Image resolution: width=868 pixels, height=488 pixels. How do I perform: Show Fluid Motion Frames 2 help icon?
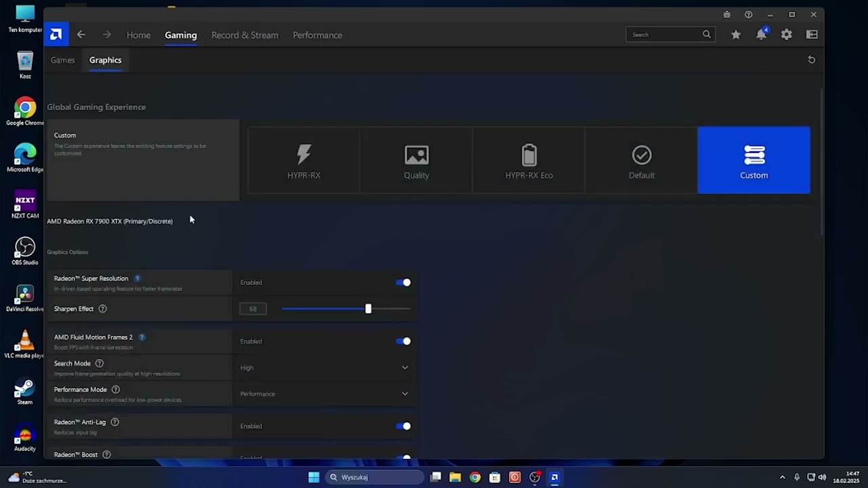(142, 337)
